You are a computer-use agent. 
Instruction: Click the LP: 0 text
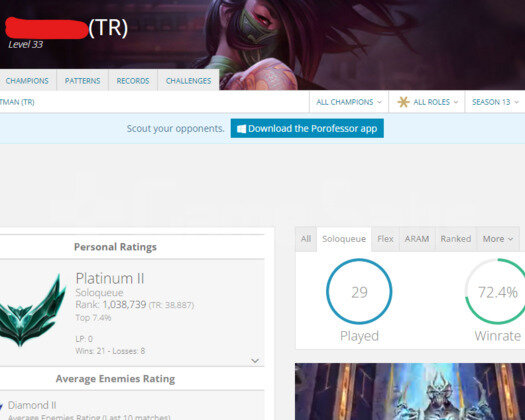click(x=84, y=339)
